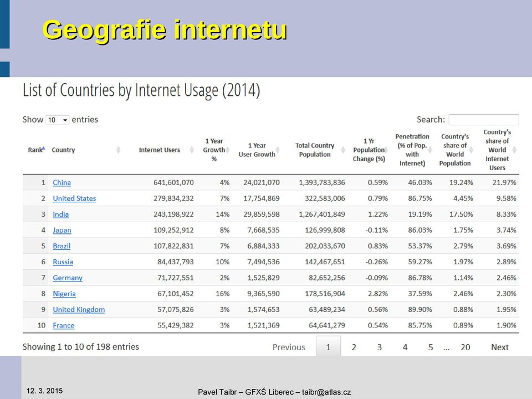Viewport: 532px width, 399px height.
Task: Click the Next pagination button
Action: coord(500,347)
